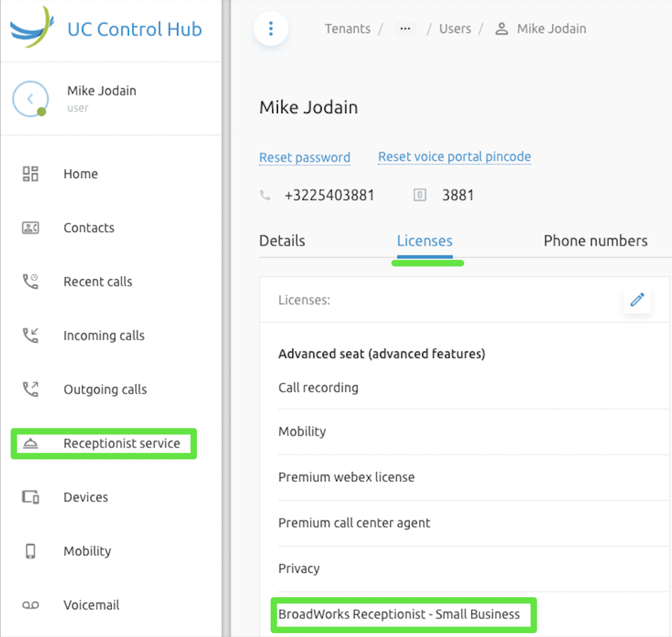Image resolution: width=672 pixels, height=637 pixels.
Task: Click the extension number 3881
Action: tap(458, 195)
